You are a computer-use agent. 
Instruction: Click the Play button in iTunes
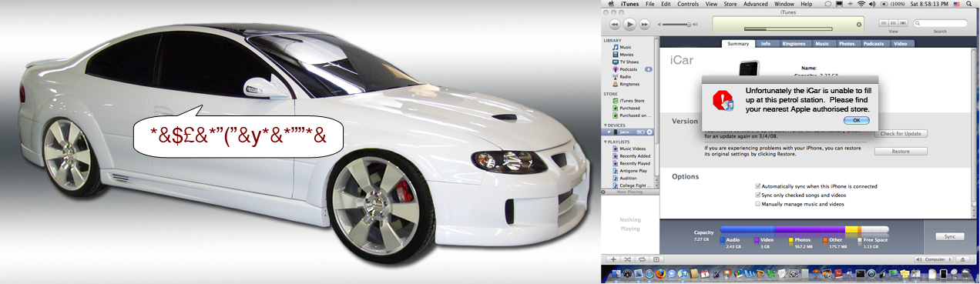click(630, 25)
